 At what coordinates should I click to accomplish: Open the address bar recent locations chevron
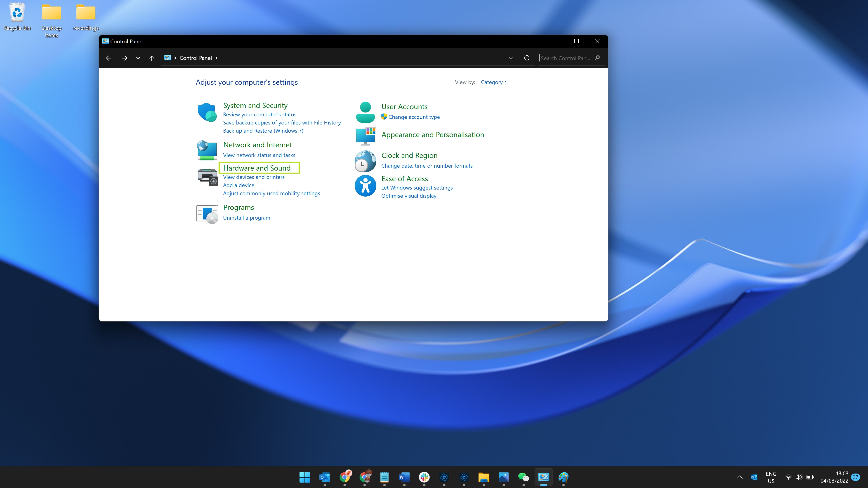(510, 58)
